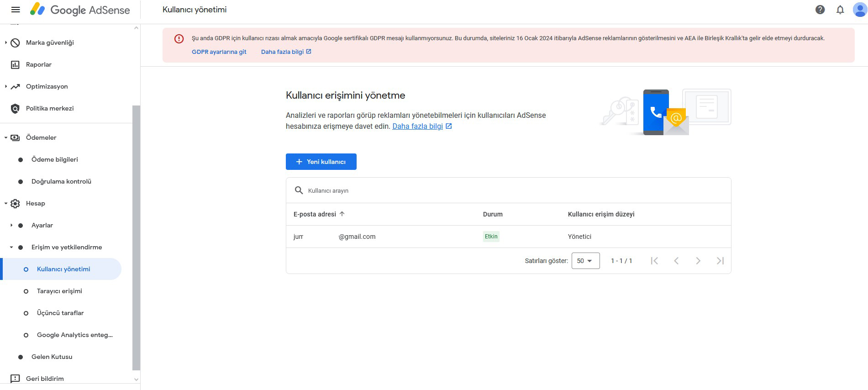868x390 pixels.
Task: Select Kullanıcı yönetimi menu item
Action: pos(63,269)
